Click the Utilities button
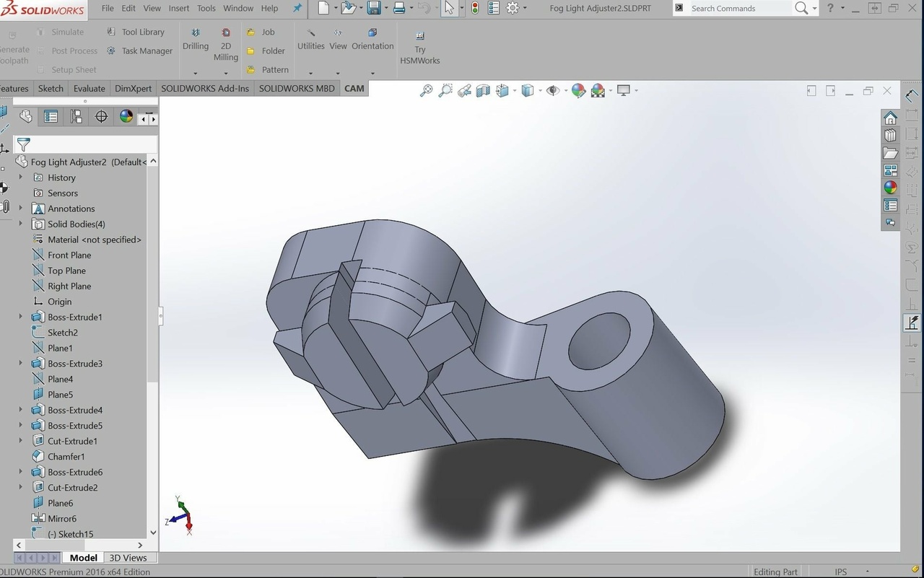Viewport: 924px width, 578px height. [310, 40]
